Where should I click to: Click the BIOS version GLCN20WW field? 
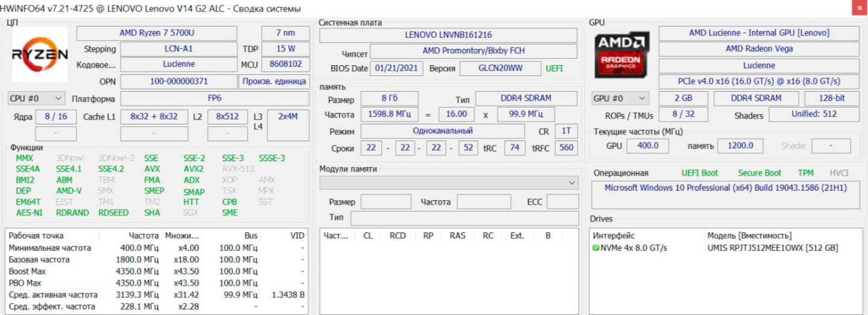pos(500,68)
